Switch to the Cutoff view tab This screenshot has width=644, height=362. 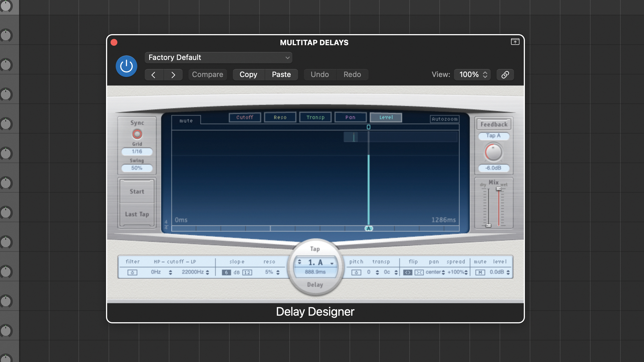(245, 117)
